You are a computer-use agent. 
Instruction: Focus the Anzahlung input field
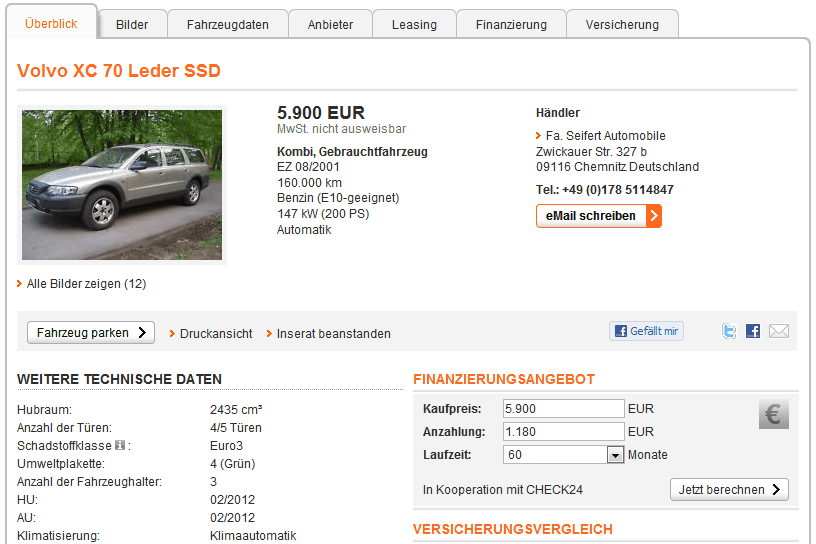click(564, 432)
